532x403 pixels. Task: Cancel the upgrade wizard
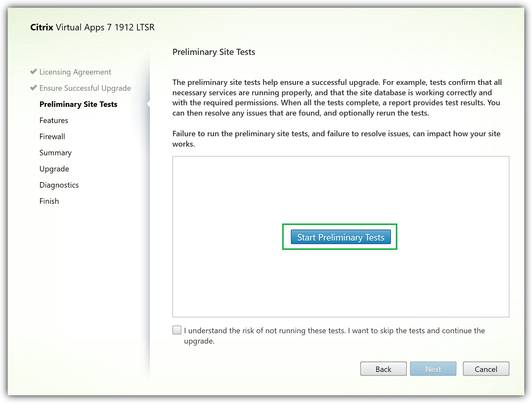coord(486,369)
